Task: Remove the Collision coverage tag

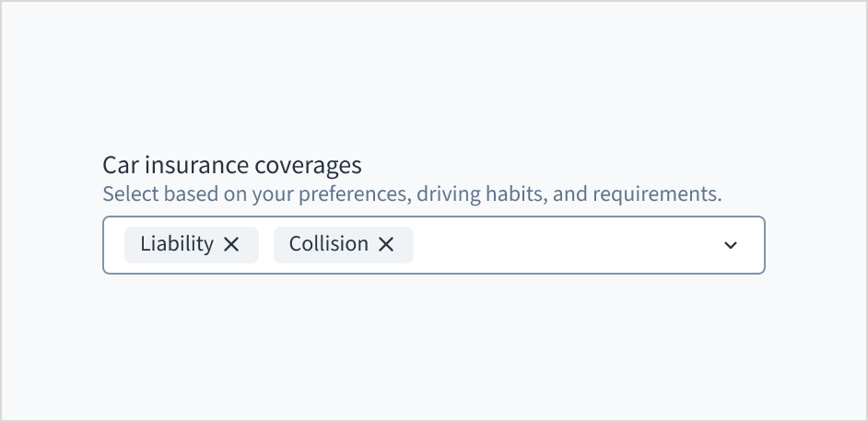Action: click(386, 244)
